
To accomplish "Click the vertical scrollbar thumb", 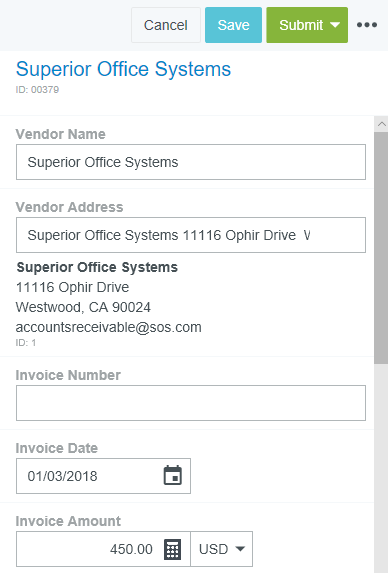I will pos(381,248).
